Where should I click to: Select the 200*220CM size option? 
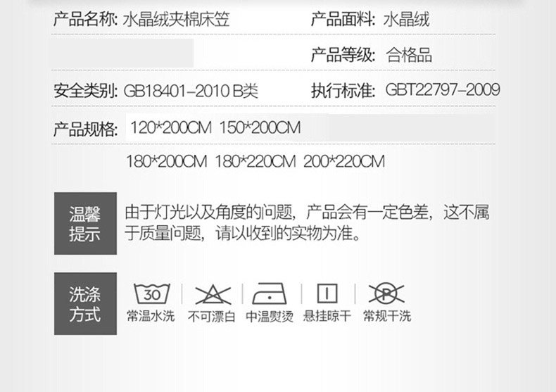click(344, 162)
